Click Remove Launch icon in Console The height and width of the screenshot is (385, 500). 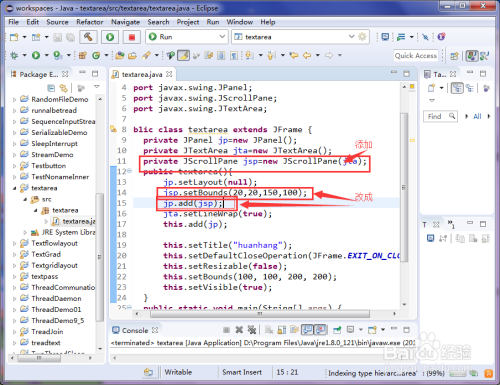[x=239, y=330]
